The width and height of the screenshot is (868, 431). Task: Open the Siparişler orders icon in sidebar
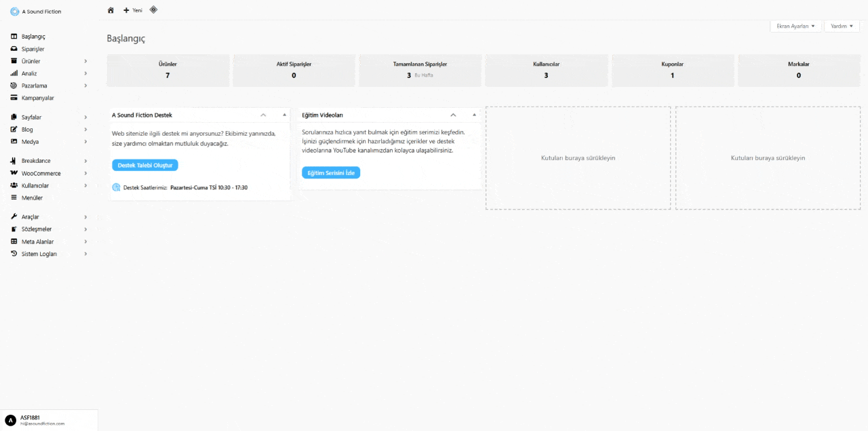(14, 48)
